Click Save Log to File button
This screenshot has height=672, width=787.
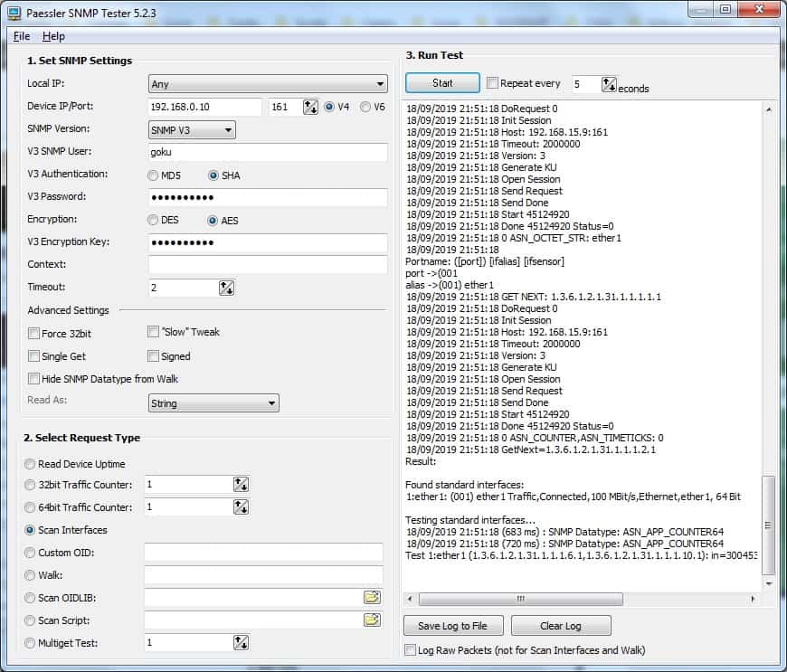pos(452,626)
